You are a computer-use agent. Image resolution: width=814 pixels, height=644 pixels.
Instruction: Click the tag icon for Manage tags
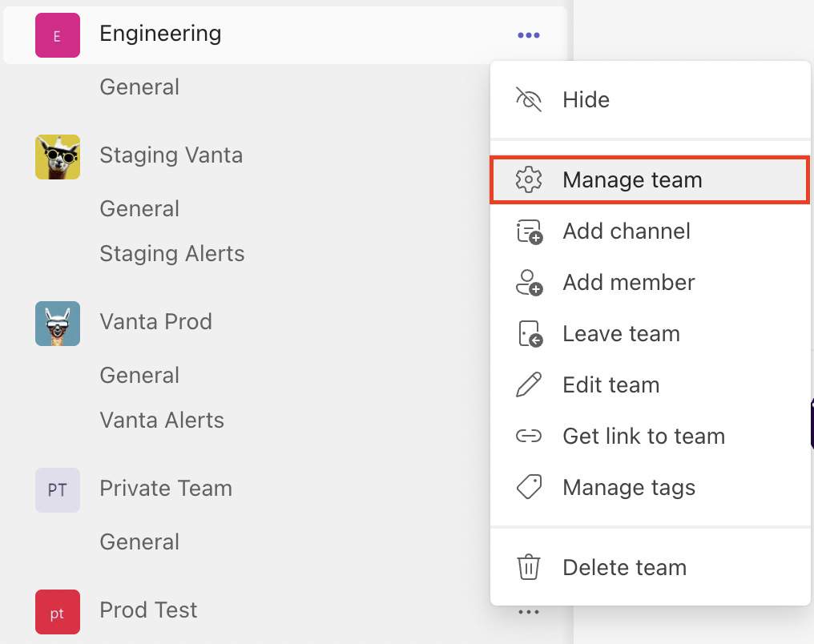[529, 487]
